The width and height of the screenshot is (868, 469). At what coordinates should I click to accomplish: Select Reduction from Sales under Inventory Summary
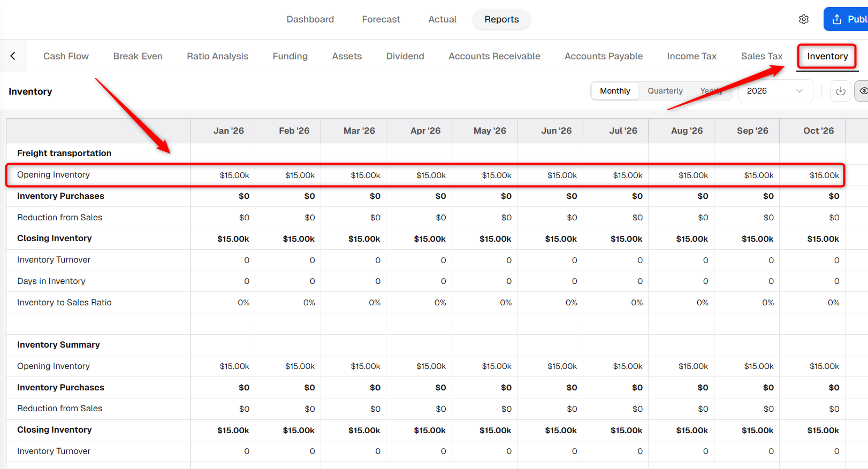click(x=59, y=408)
